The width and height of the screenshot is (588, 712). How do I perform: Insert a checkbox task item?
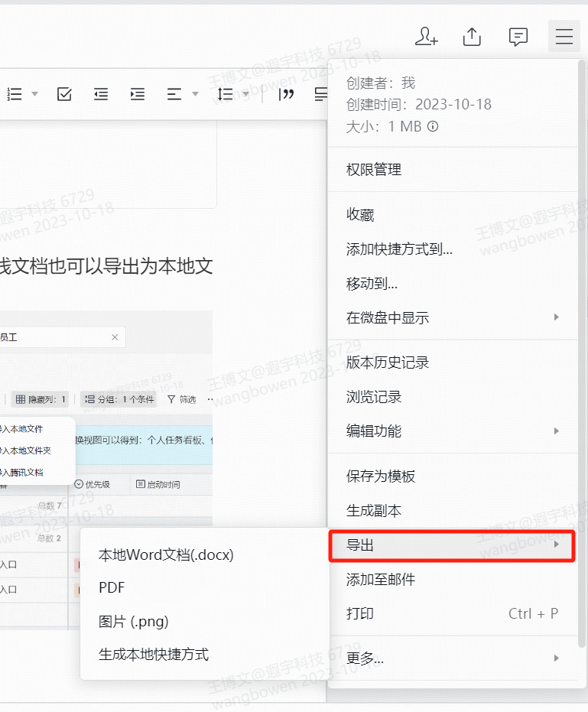[64, 94]
